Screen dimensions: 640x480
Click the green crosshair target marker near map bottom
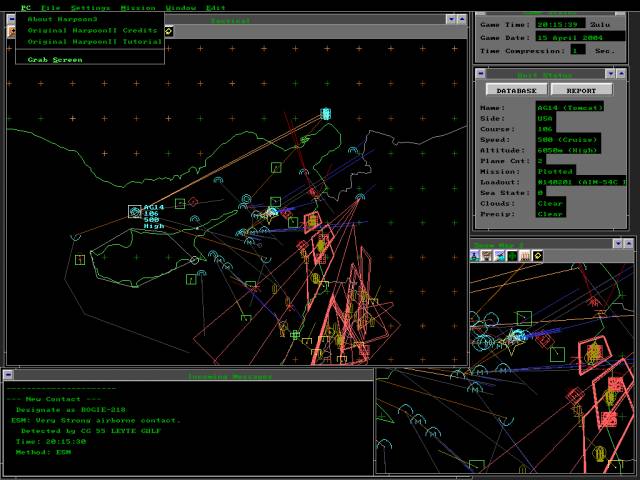click(295, 335)
